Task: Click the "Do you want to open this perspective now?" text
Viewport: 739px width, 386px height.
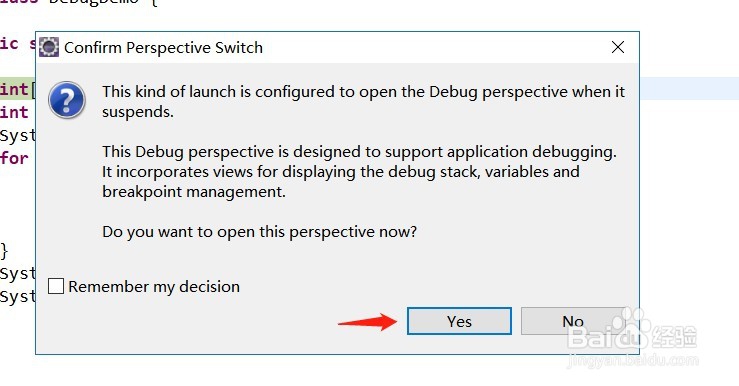Action: [x=260, y=232]
